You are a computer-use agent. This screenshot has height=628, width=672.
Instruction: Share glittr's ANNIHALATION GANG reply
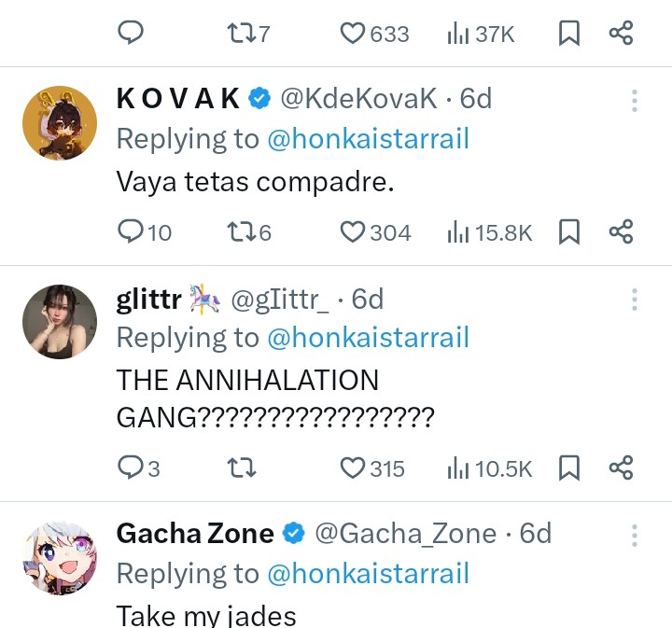621,468
